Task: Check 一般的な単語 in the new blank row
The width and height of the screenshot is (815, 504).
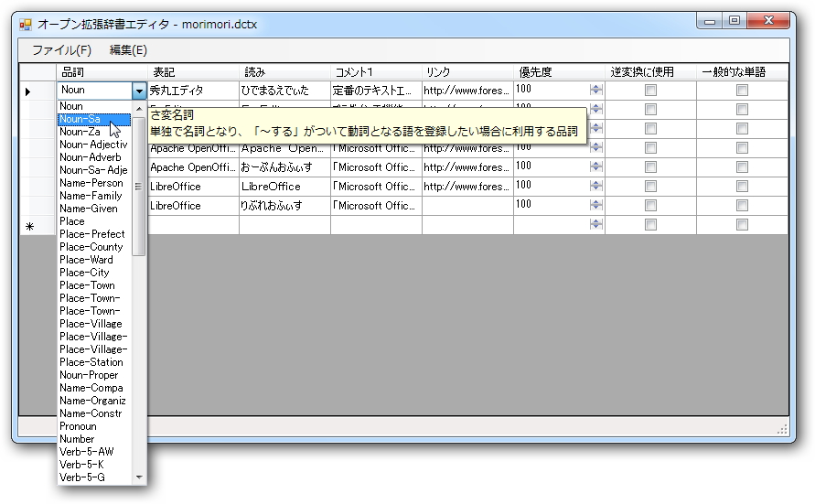Action: [x=742, y=225]
